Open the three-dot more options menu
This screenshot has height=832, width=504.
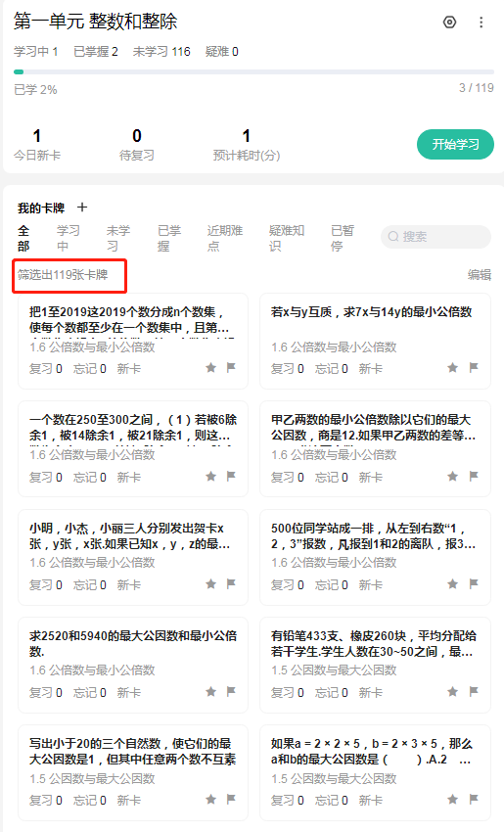[481, 22]
